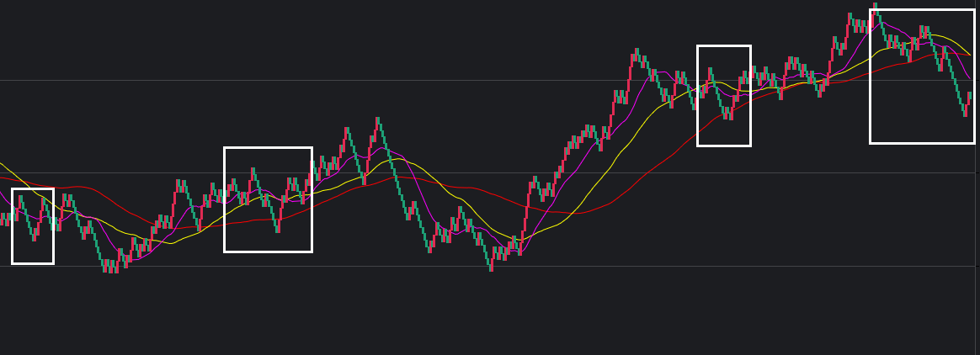Select the lowest candle inside the rightmost rectangle
980x355 pixels.
click(965, 110)
